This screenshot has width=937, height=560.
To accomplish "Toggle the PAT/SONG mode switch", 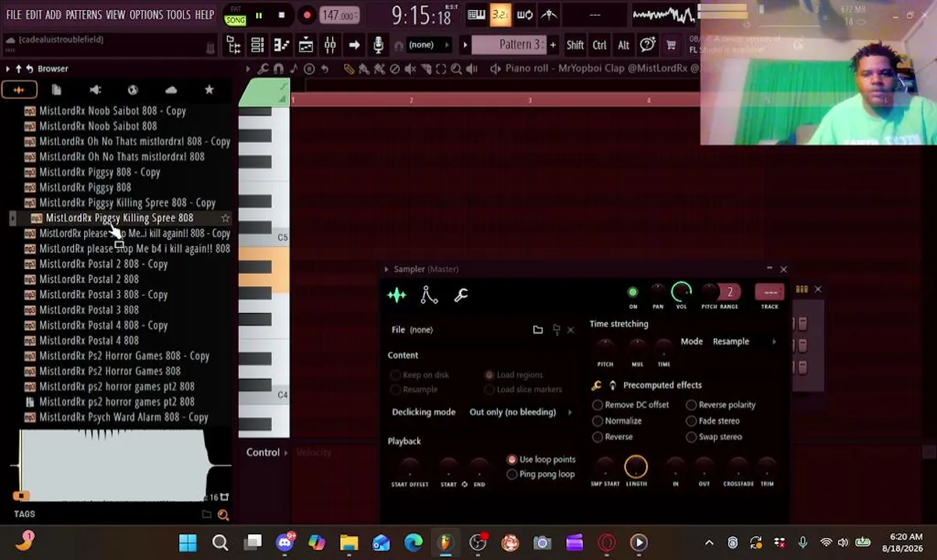I will [x=235, y=16].
